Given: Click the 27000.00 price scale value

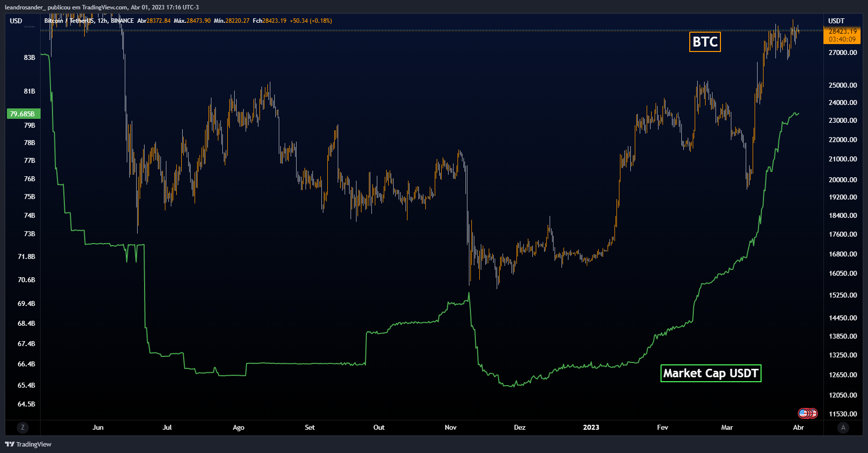Looking at the screenshot, I should point(843,52).
